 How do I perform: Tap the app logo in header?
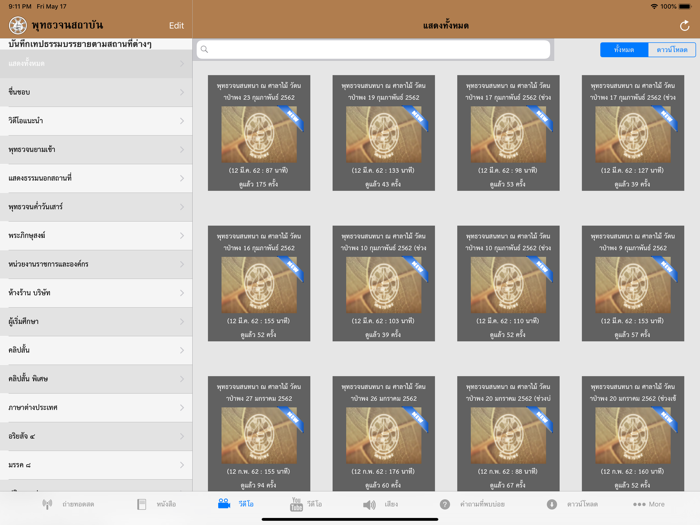point(17,25)
